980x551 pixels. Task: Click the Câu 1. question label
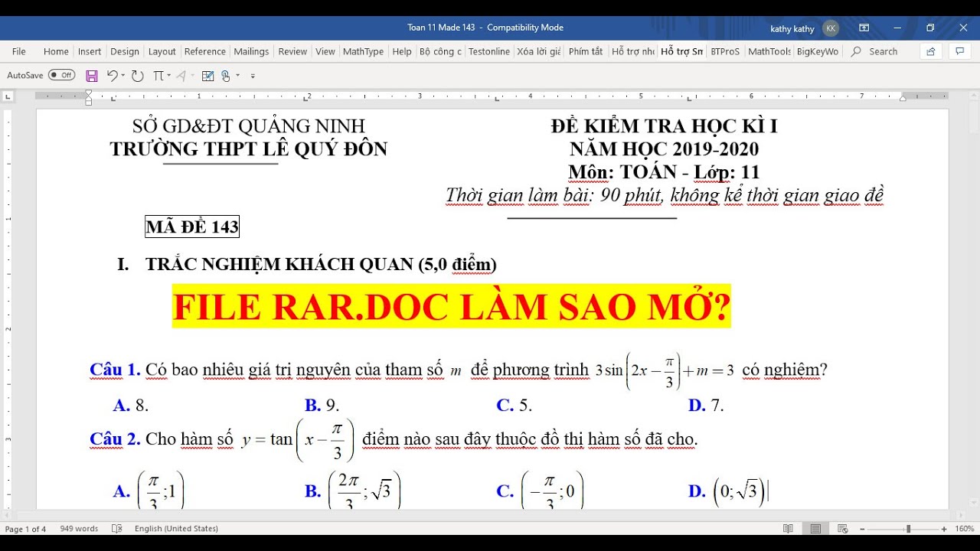pos(115,370)
